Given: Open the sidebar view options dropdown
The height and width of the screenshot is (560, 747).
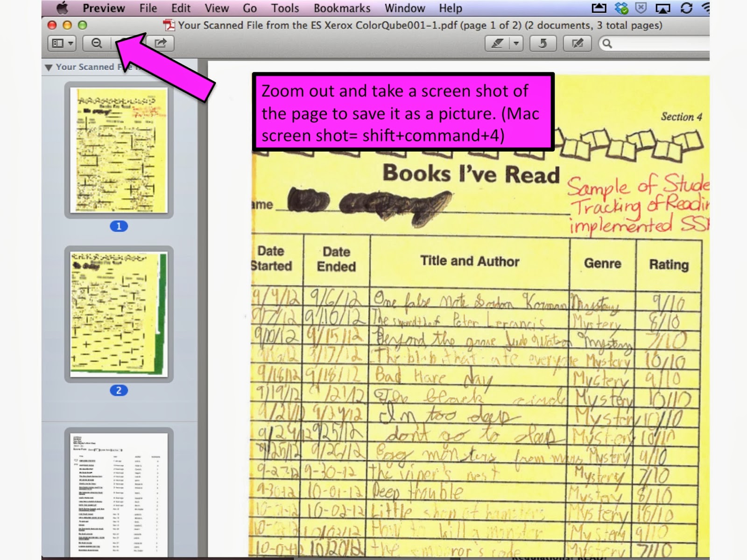Looking at the screenshot, I should (62, 43).
